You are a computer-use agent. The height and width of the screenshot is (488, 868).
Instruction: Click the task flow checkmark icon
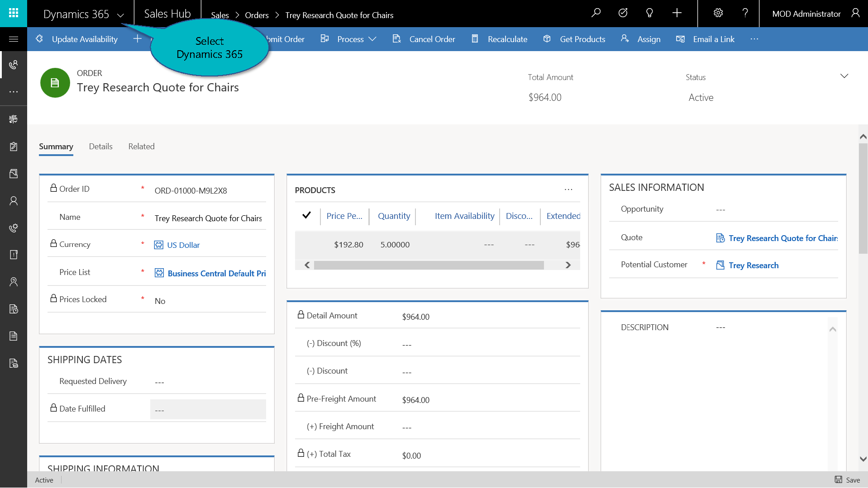click(x=623, y=13)
